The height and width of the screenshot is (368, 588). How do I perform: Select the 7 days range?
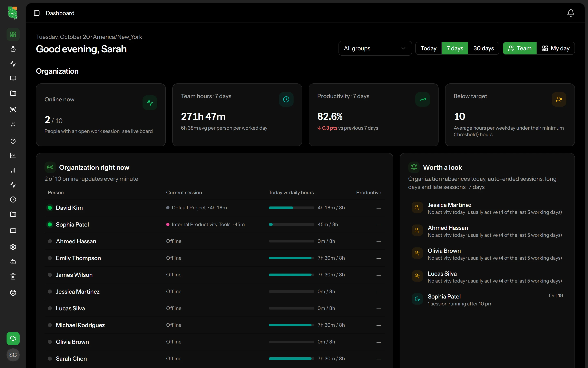(455, 48)
